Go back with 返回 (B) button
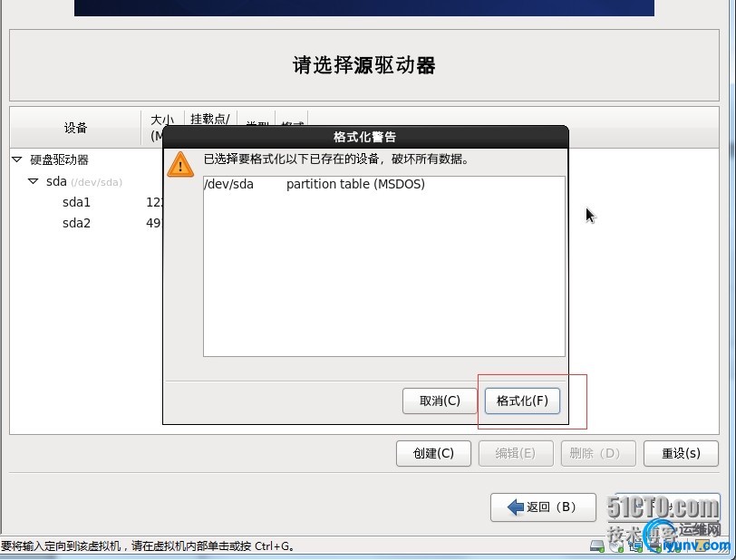This screenshot has height=560, width=736. (543, 507)
